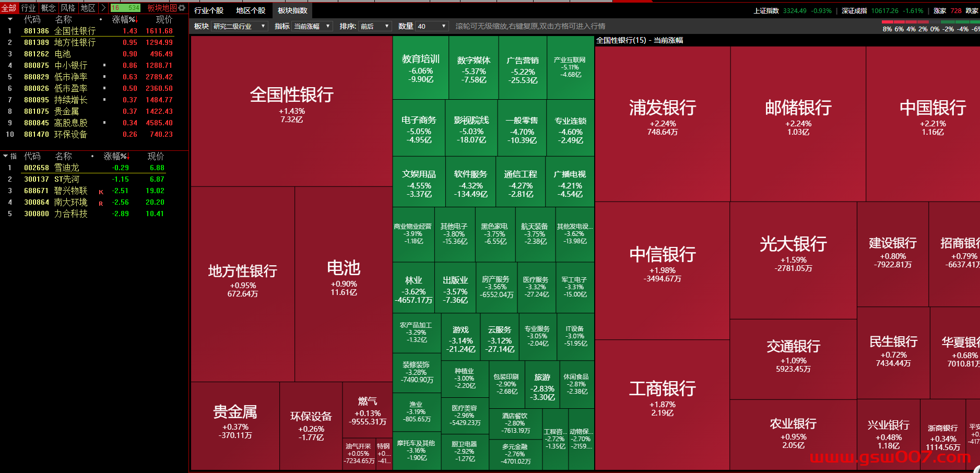Image resolution: width=980 pixels, height=473 pixels.
Task: Select the 民生银行 stock tile
Action: pyautogui.click(x=893, y=353)
